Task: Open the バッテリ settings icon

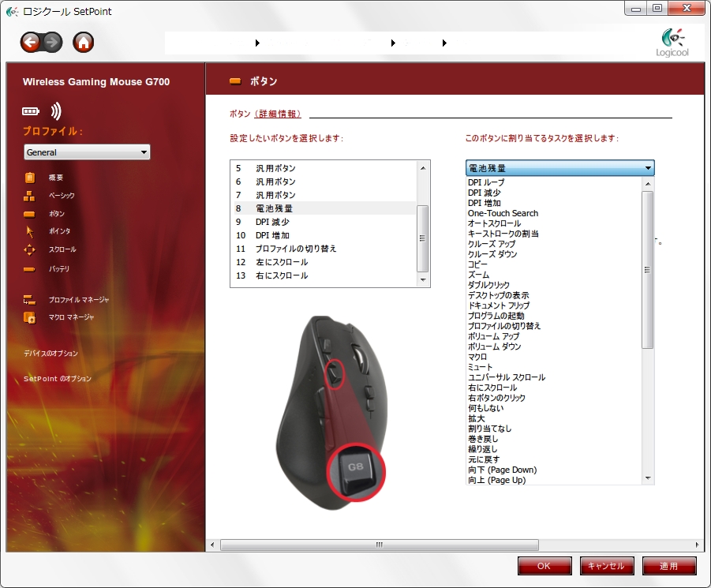Action: click(x=29, y=269)
